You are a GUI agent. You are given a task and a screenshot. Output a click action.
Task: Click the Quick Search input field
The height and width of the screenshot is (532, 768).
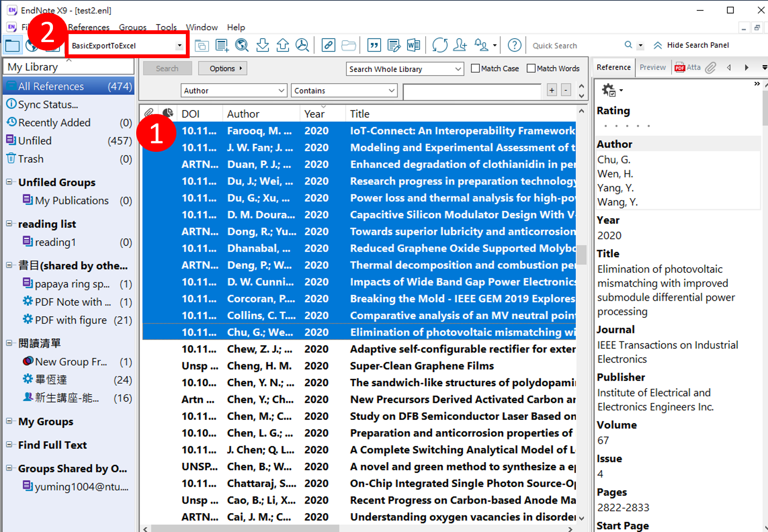pyautogui.click(x=575, y=46)
